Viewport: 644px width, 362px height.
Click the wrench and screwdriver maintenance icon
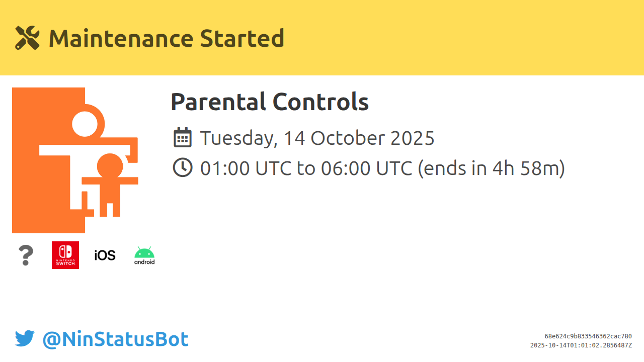pos(27,38)
